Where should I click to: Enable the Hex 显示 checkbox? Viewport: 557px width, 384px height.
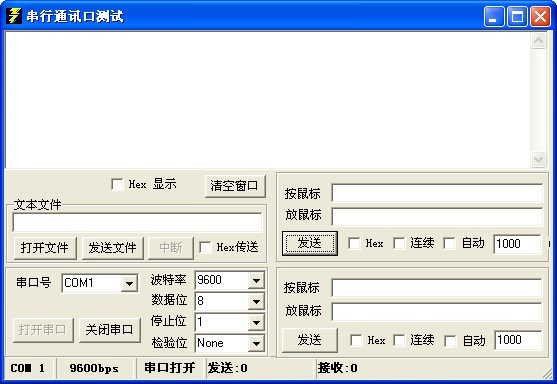point(117,184)
